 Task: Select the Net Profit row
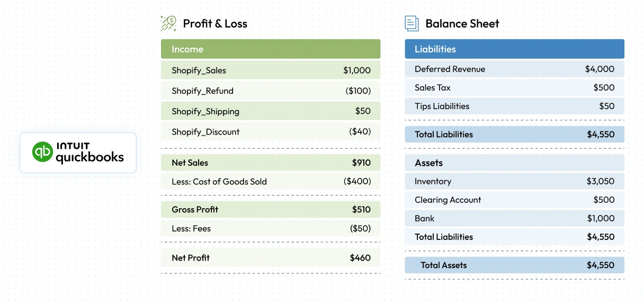[270, 257]
